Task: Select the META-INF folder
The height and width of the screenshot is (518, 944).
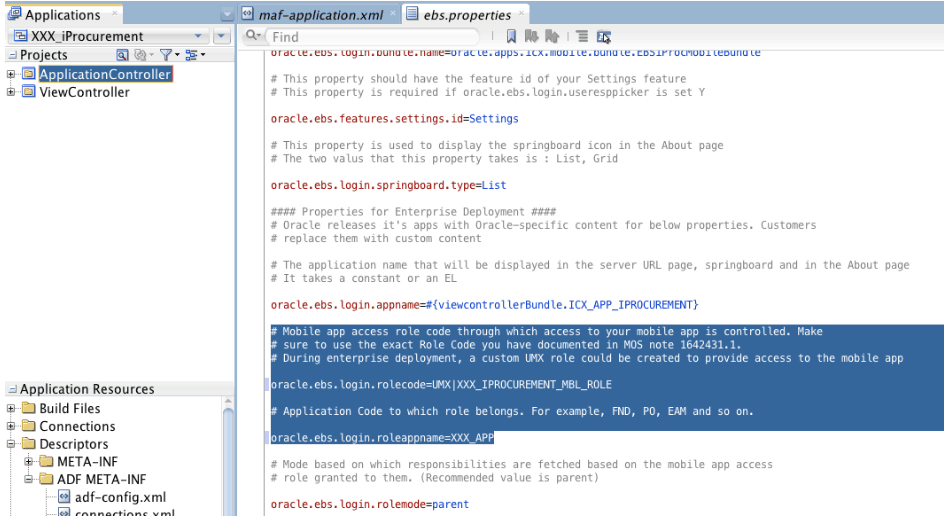Action: pos(87,461)
